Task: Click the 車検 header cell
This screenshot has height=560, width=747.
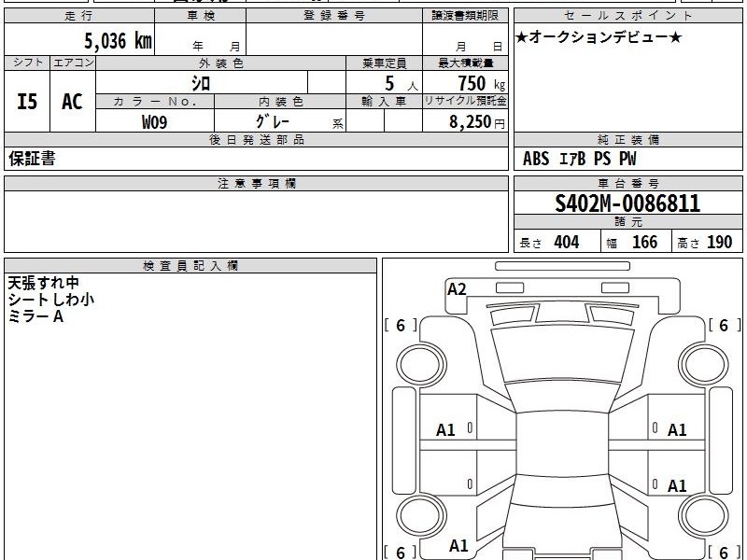Action: click(201, 16)
